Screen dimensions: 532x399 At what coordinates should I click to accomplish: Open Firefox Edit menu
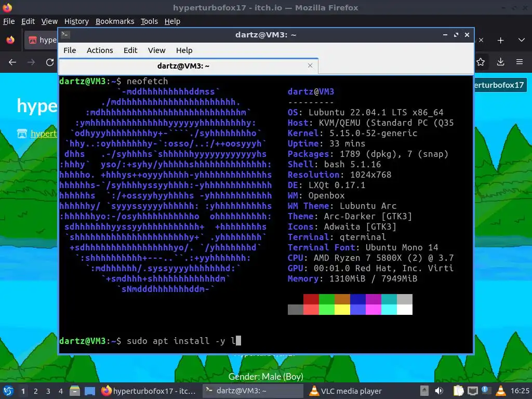[28, 21]
